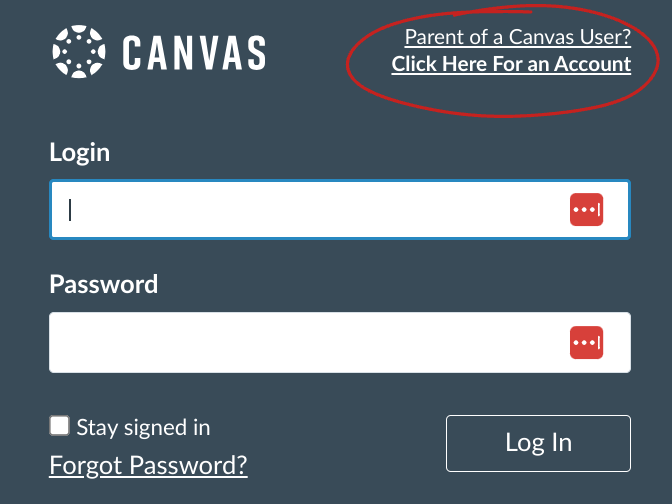Open autofill from the Password field's red icon
The width and height of the screenshot is (672, 504).
586,343
